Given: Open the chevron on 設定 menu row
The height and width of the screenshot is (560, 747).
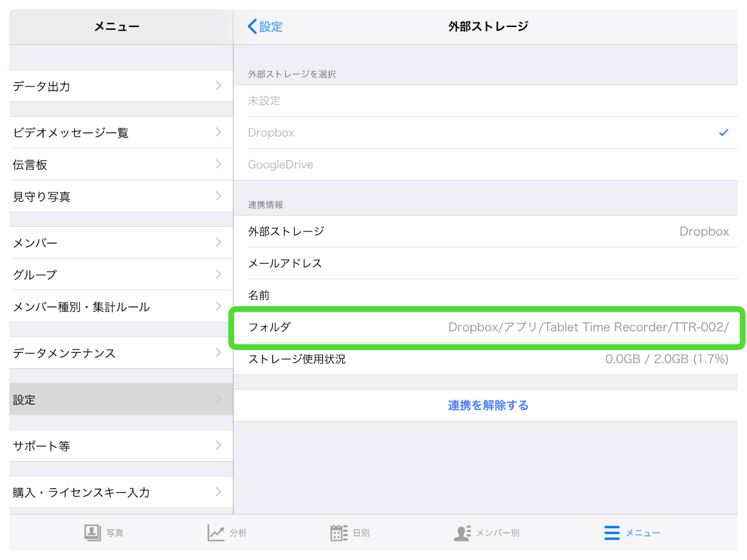Looking at the screenshot, I should [218, 399].
